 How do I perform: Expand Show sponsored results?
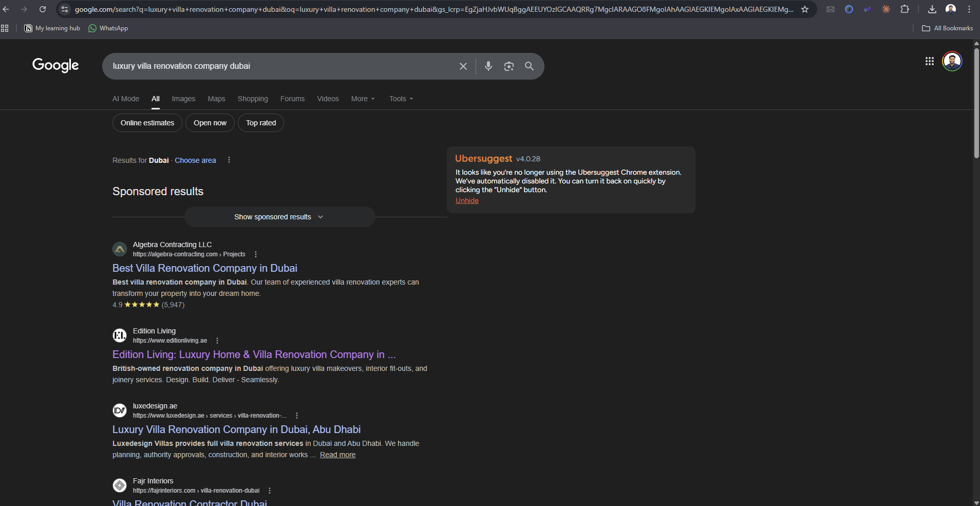click(x=279, y=217)
